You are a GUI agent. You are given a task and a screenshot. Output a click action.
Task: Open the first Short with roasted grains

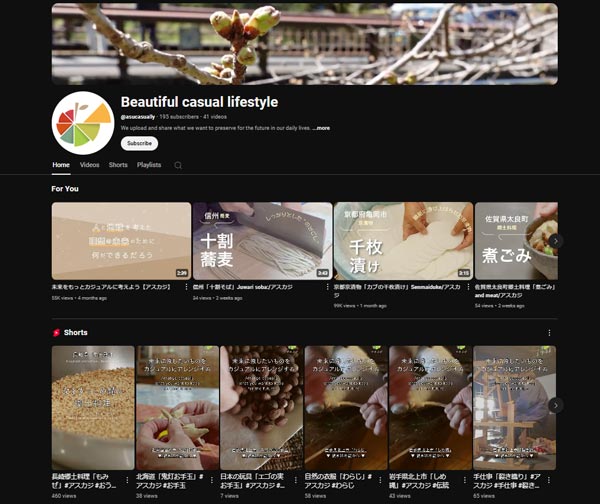tap(93, 407)
